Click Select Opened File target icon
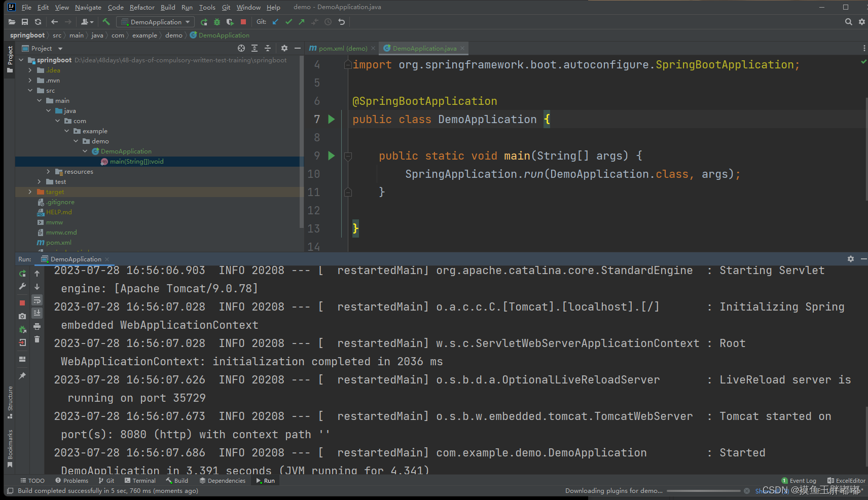Viewport: 868px width, 500px height. [x=241, y=48]
